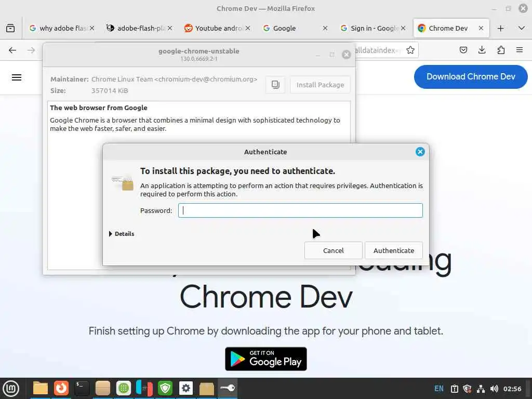Click the green shield taskbar icon
Screen dimensions: 532x399
pos(165,388)
